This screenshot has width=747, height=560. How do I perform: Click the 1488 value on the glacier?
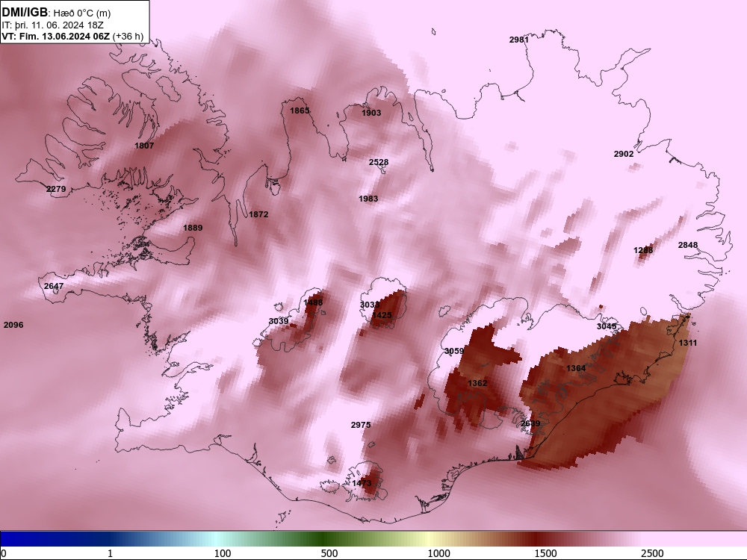pos(313,302)
